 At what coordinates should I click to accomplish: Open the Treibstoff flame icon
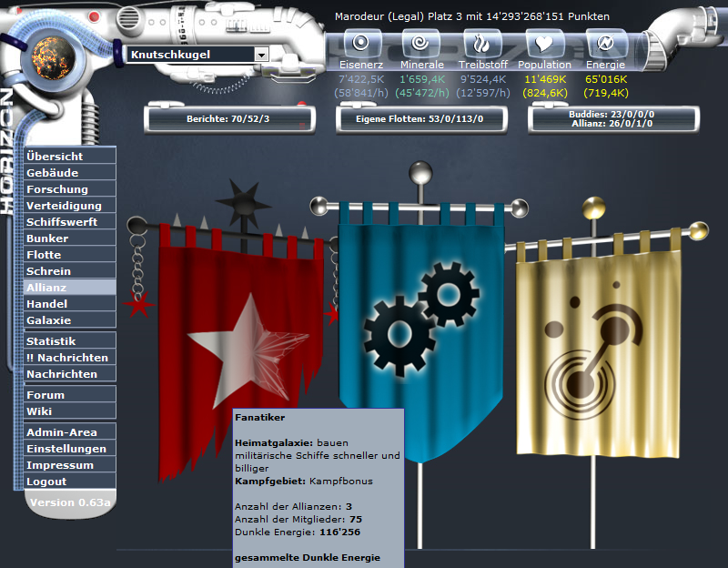tap(483, 41)
